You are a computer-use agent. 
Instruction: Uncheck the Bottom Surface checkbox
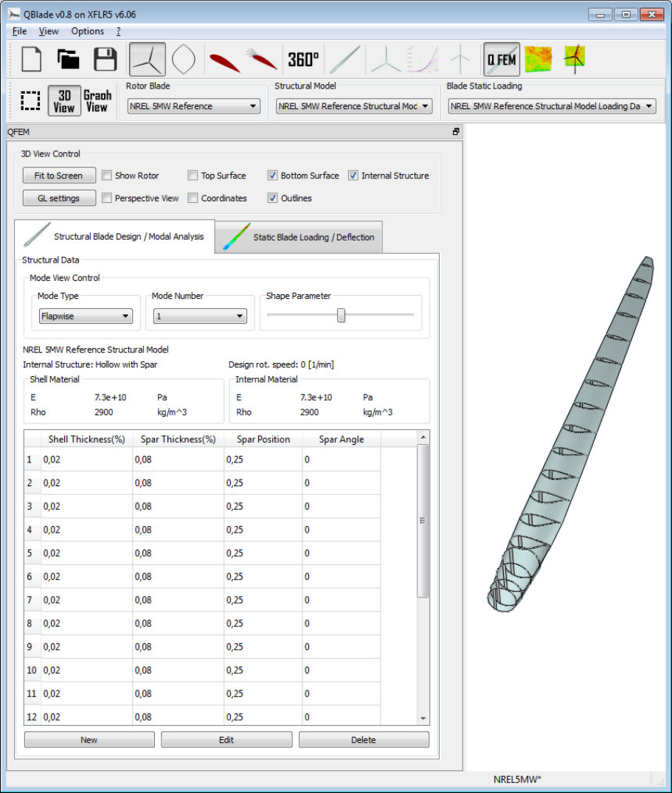[272, 176]
